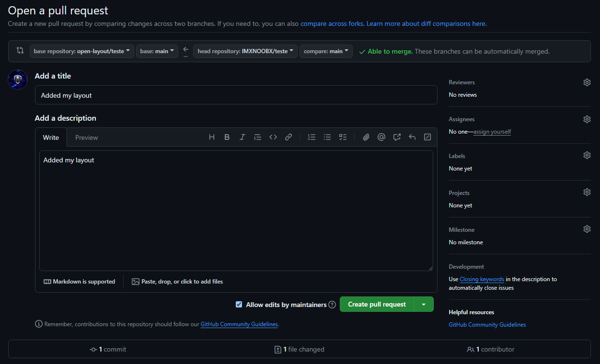Click the insert link icon
This screenshot has width=600, height=364.
click(288, 137)
